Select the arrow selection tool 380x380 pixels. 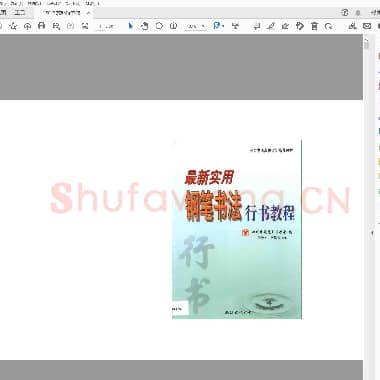click(x=130, y=26)
